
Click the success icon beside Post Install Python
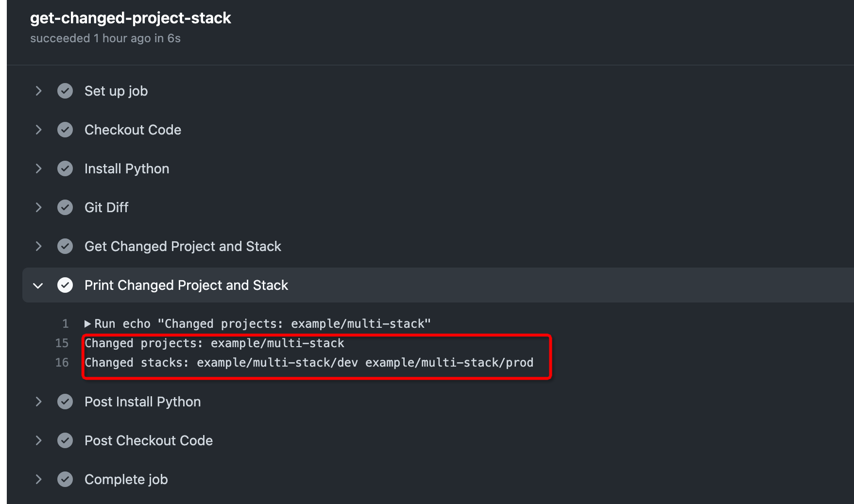pyautogui.click(x=65, y=402)
